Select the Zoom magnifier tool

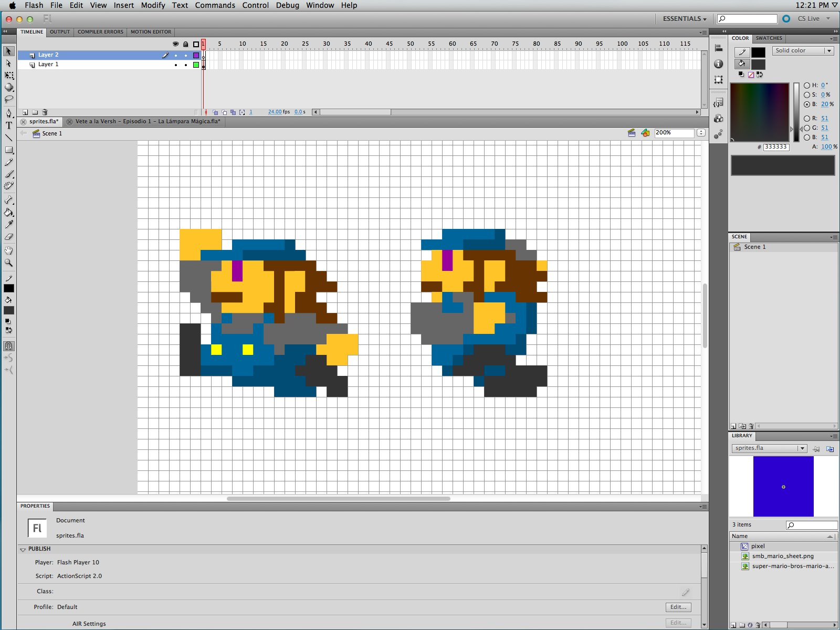pyautogui.click(x=9, y=262)
